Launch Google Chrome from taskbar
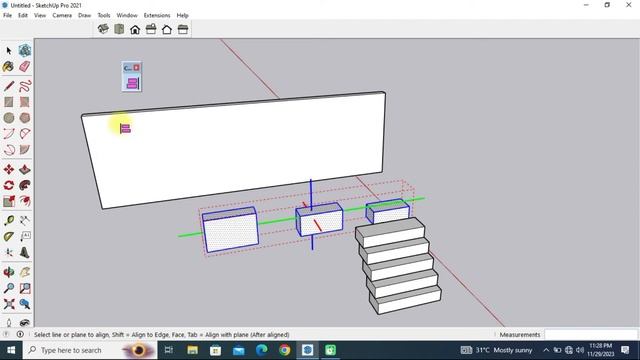Image resolution: width=640 pixels, height=360 pixels. point(284,350)
